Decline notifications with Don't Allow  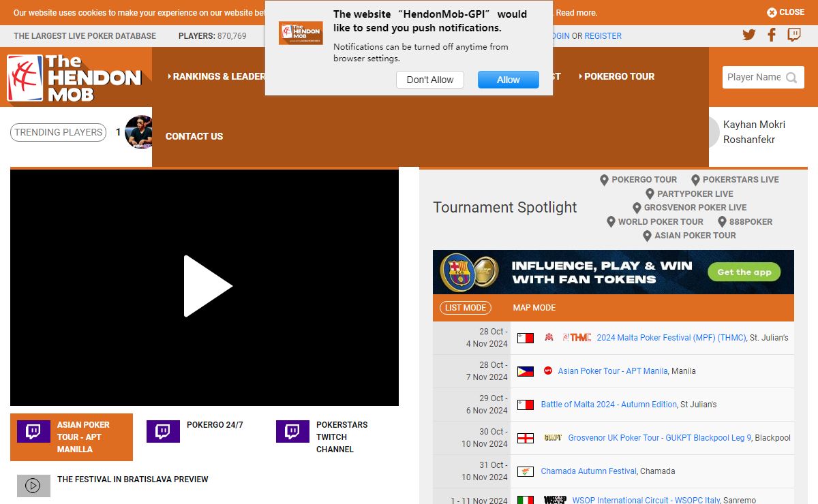click(x=430, y=80)
